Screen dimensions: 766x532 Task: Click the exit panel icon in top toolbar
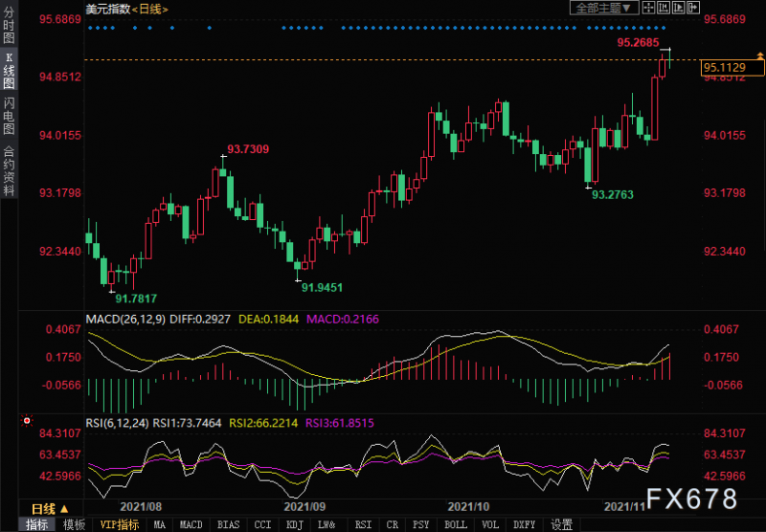(x=694, y=8)
